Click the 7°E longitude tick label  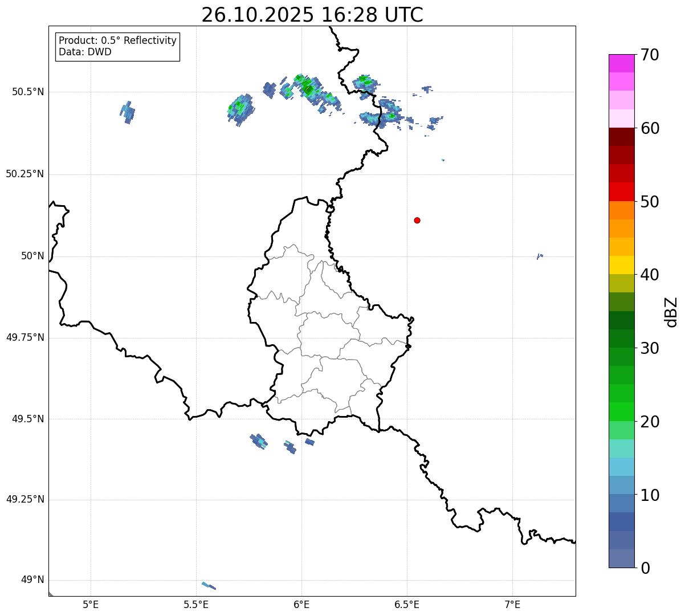point(512,604)
